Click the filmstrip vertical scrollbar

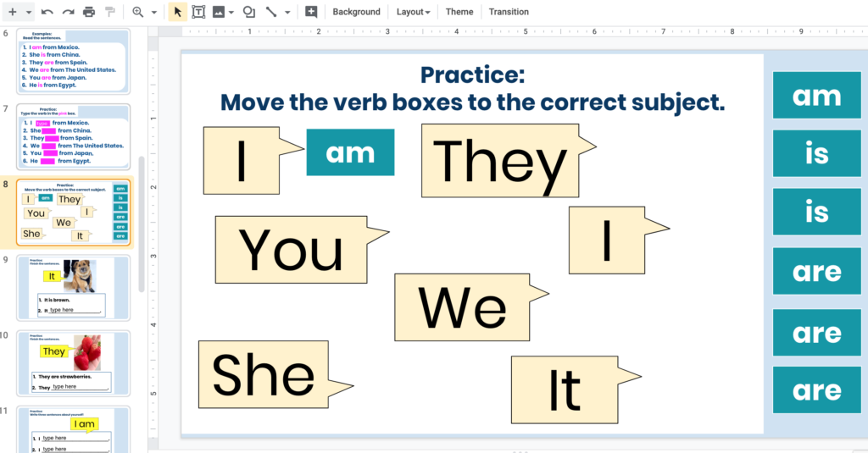pyautogui.click(x=142, y=224)
